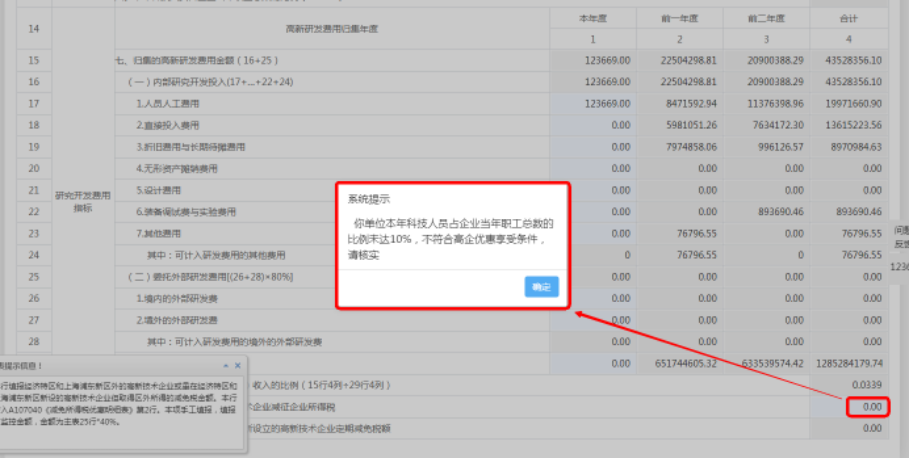Click 本年度 value 123669.00 in row 16
The image size is (910, 459).
608,82
